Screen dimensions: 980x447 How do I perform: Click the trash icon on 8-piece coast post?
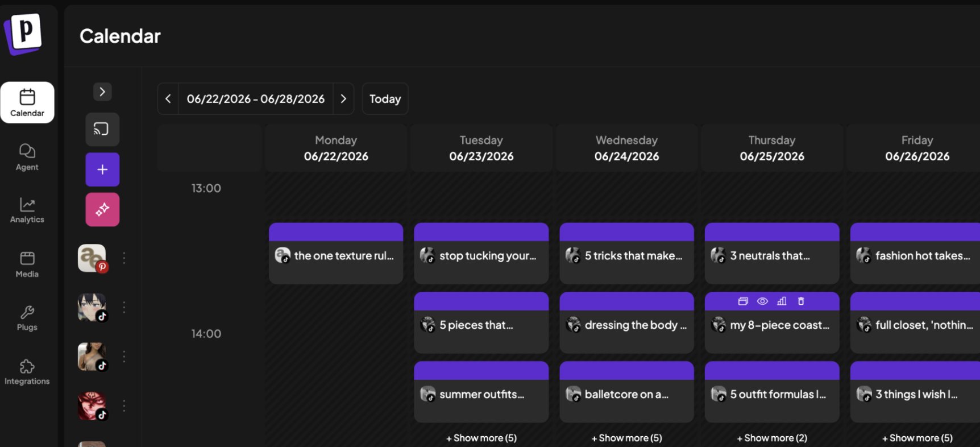coord(801,301)
